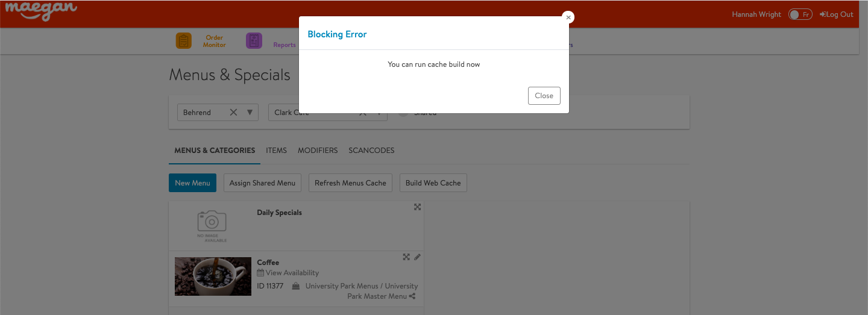
Task: Clear the Behrend selection with X
Action: [x=233, y=113]
